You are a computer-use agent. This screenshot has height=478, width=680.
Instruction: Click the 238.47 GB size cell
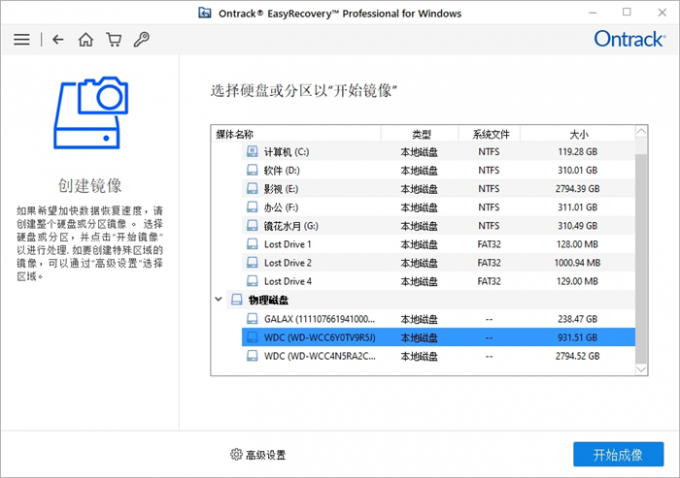point(578,319)
